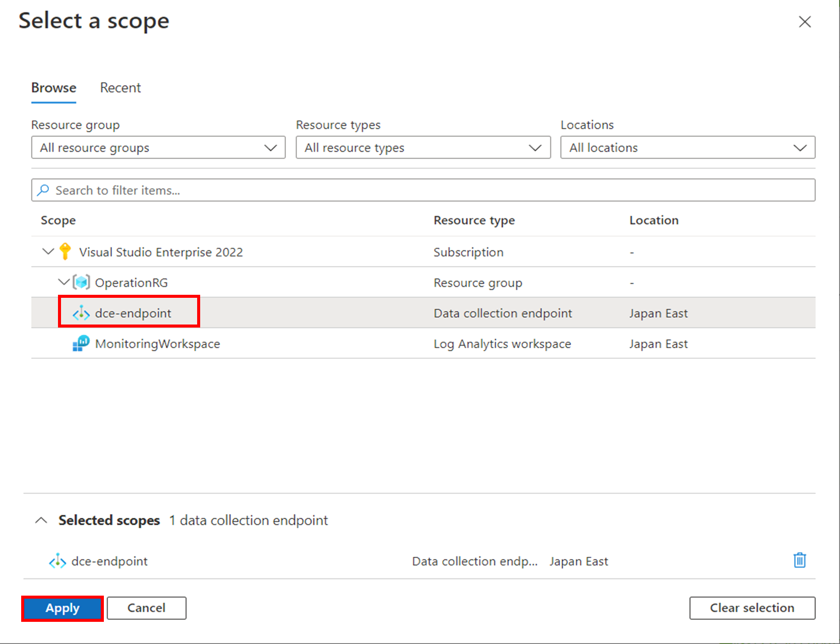Image resolution: width=840 pixels, height=644 pixels.
Task: Collapse the OperationRG resource group
Action: click(x=64, y=282)
